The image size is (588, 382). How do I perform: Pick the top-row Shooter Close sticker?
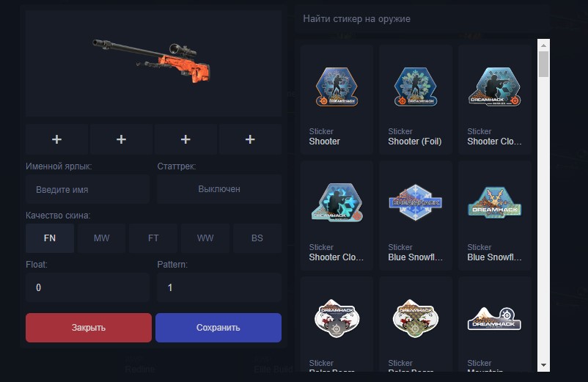pyautogui.click(x=495, y=99)
